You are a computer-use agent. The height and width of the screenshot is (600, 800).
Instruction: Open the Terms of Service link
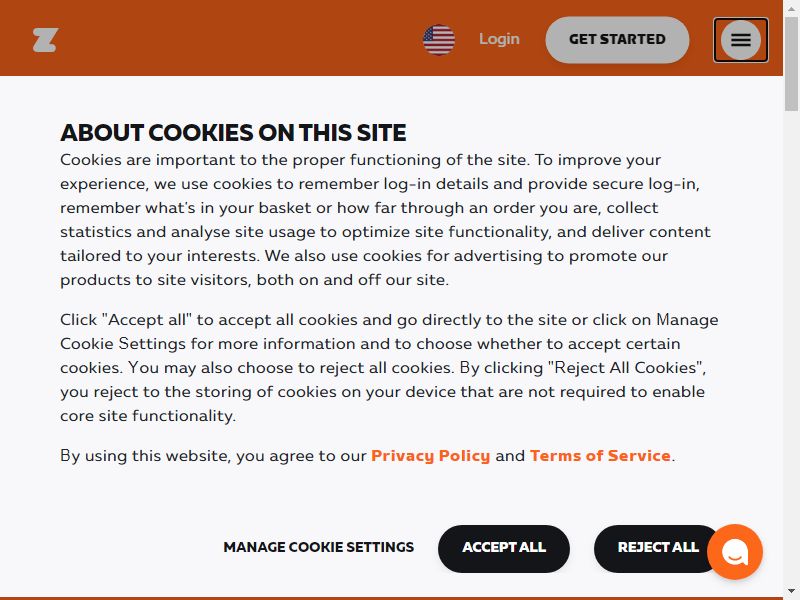pyautogui.click(x=600, y=455)
